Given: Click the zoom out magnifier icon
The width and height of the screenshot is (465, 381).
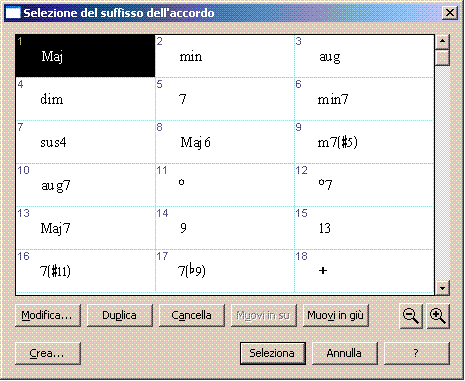Looking at the screenshot, I should tap(411, 315).
